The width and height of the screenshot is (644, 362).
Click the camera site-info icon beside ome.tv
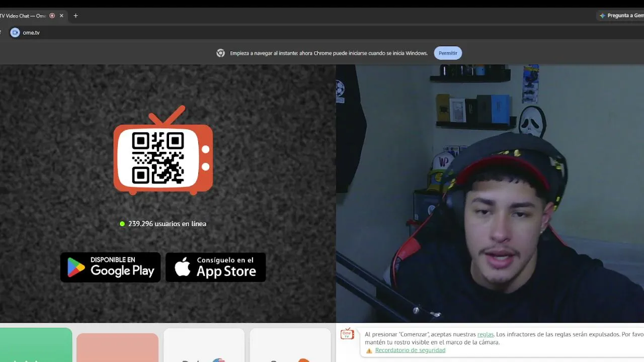tap(15, 33)
